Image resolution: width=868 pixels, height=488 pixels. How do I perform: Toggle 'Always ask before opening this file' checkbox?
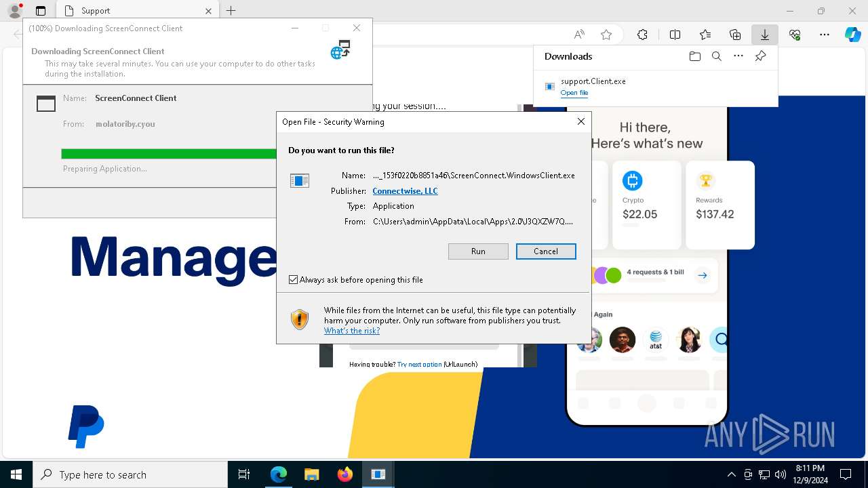pyautogui.click(x=293, y=280)
